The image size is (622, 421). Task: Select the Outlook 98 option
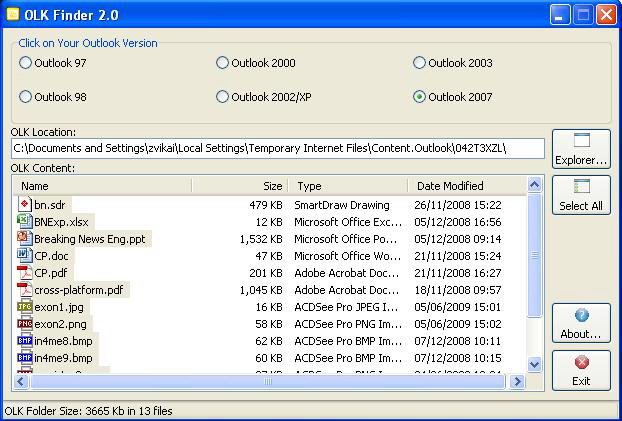point(25,97)
